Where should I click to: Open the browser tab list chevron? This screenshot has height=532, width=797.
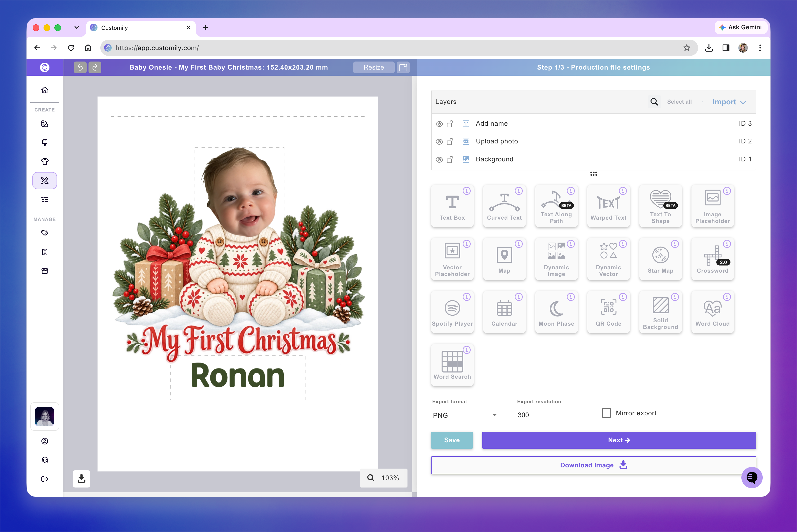tap(77, 27)
